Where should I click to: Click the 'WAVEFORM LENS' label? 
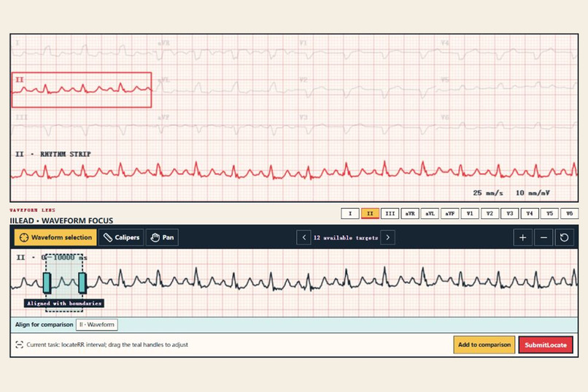(x=33, y=210)
